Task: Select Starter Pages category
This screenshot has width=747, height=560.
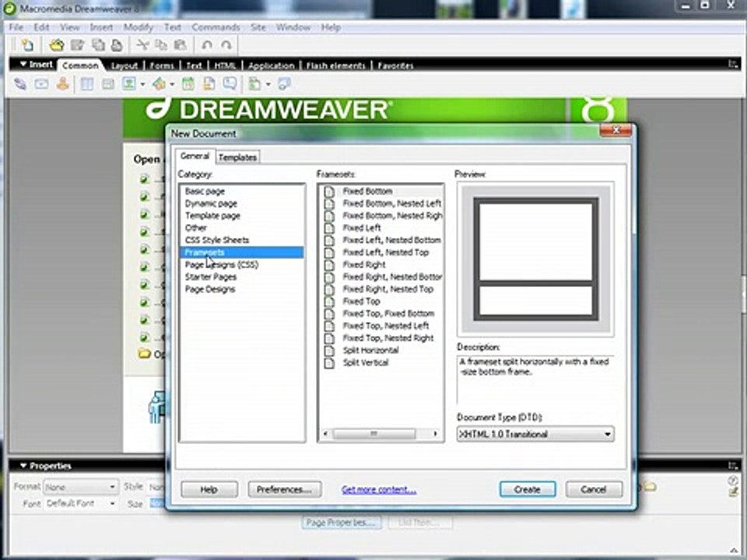Action: pyautogui.click(x=211, y=277)
